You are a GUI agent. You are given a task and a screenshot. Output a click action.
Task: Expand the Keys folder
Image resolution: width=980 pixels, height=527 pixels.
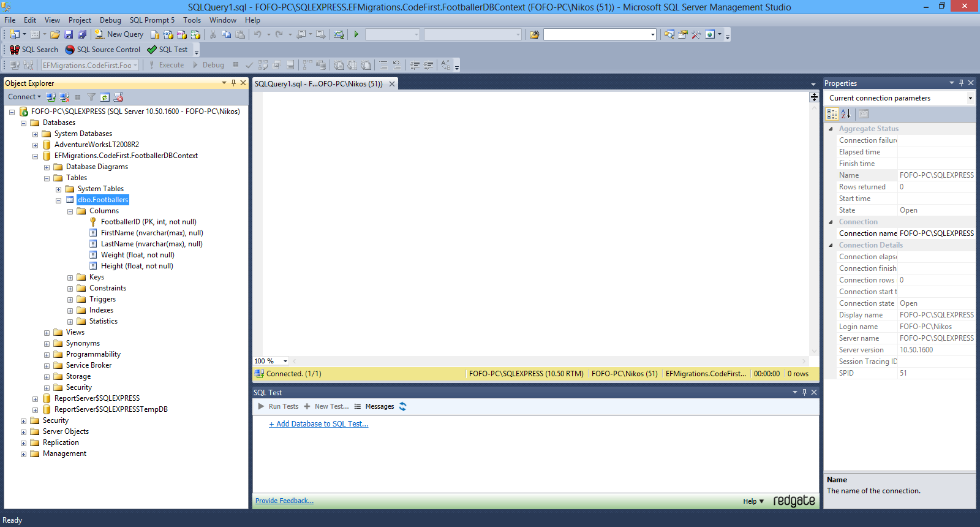(70, 278)
